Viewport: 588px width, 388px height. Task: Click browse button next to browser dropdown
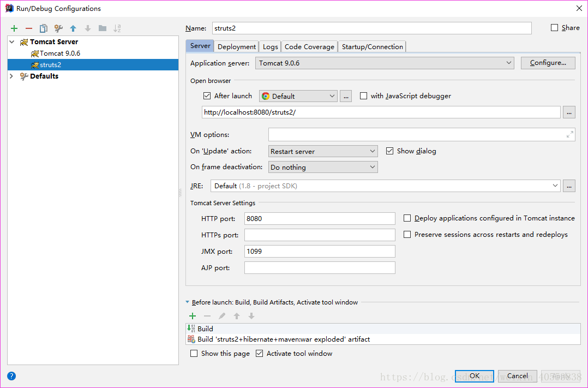coord(346,96)
